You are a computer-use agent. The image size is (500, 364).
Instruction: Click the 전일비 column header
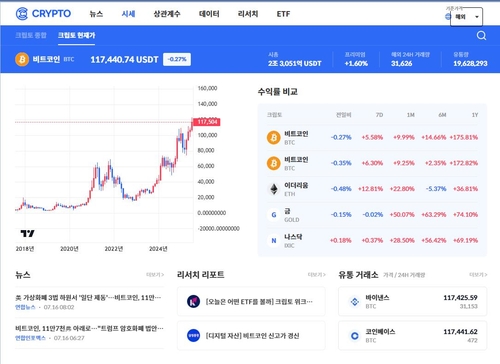(344, 115)
